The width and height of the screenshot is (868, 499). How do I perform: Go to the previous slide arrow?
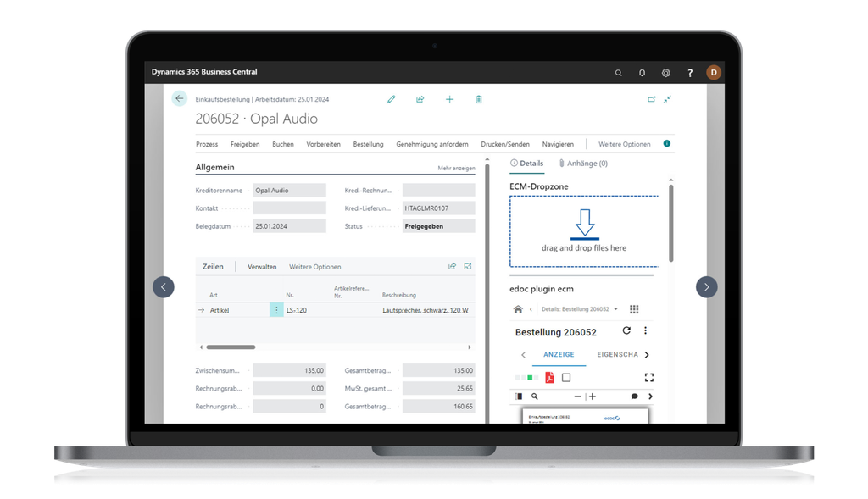coord(164,287)
